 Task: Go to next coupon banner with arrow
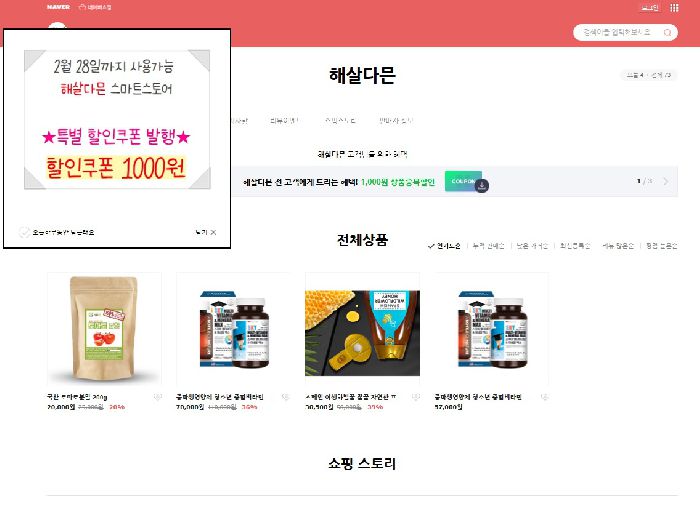pyautogui.click(x=666, y=181)
